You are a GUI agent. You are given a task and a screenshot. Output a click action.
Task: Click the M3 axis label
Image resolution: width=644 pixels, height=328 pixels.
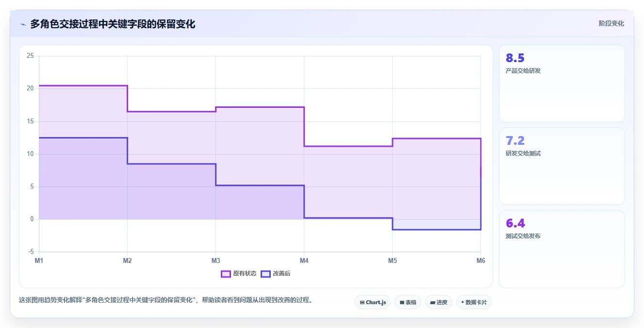[215, 261]
